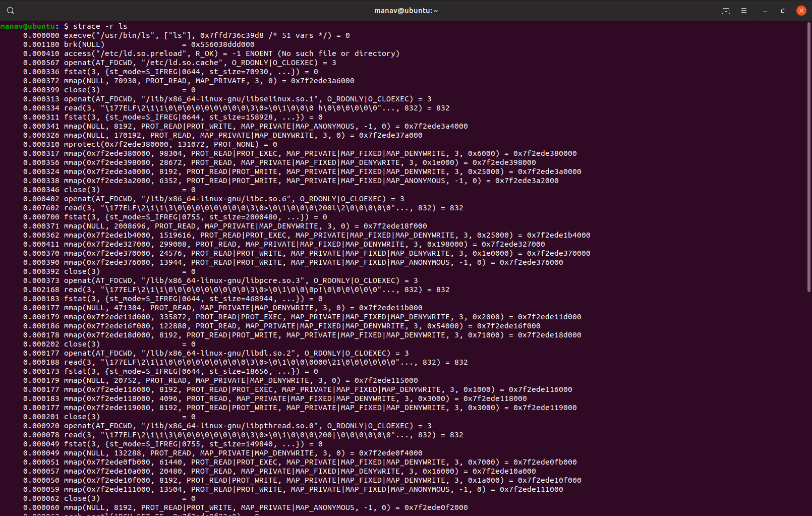Click the mmap(NULL, 132288 line
Viewport: 812px width, 516px height.
click(223, 453)
